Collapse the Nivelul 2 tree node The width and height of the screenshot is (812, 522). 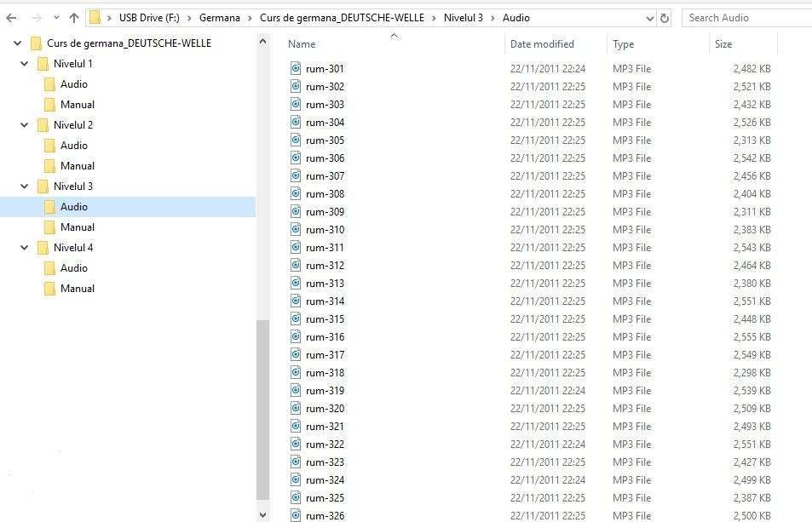25,124
